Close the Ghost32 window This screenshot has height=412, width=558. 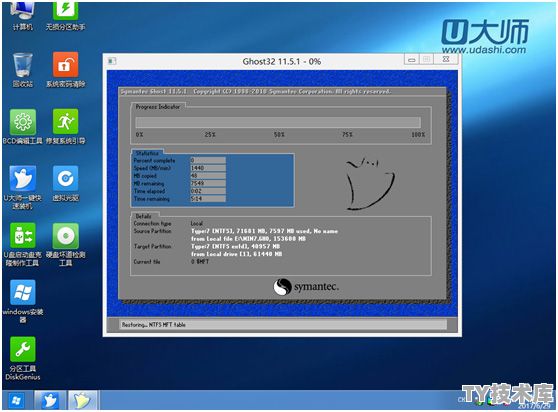[446, 59]
